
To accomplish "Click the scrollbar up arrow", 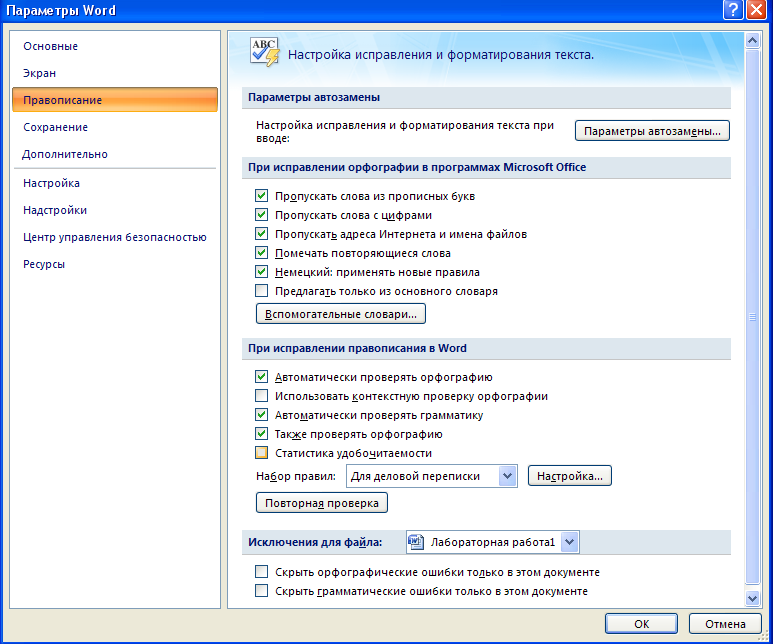I will (752, 40).
